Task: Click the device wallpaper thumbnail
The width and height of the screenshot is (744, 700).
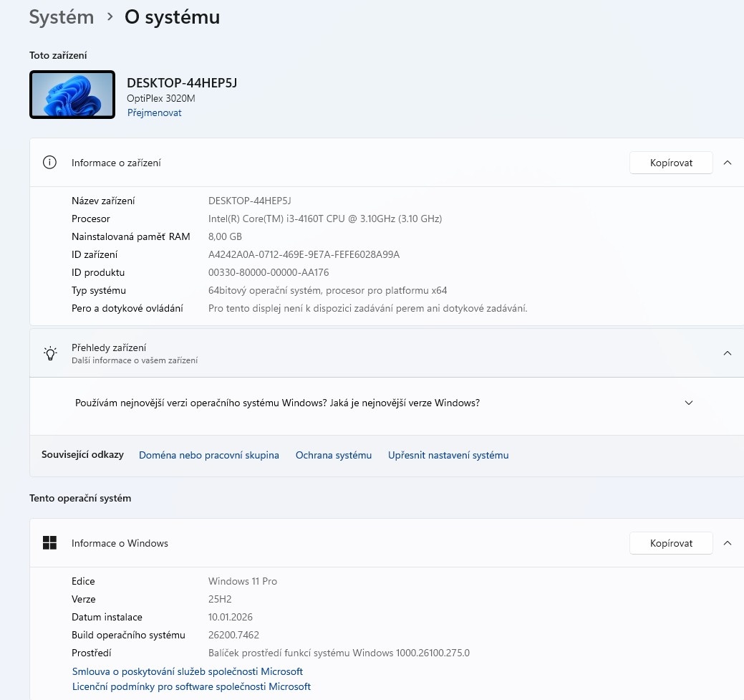Action: tap(72, 95)
